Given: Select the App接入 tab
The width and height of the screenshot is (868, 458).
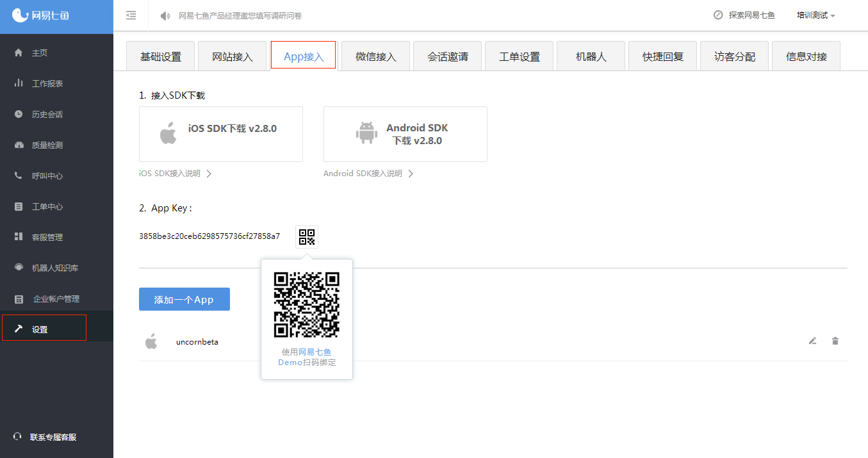Looking at the screenshot, I should coord(304,55).
